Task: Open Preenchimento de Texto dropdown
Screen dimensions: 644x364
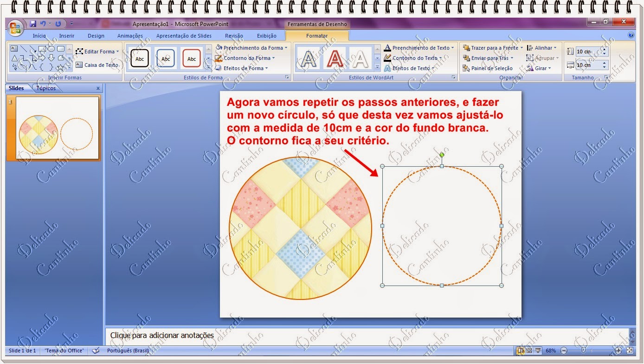Action: [x=419, y=48]
